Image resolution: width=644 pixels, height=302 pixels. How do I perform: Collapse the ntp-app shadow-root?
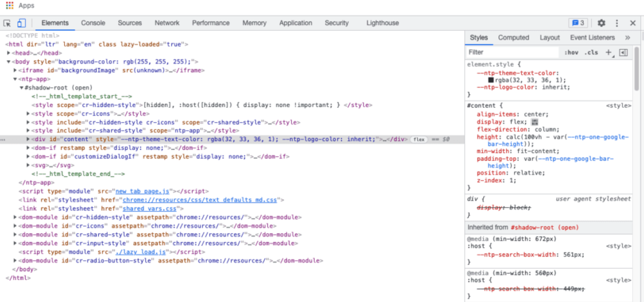coord(21,87)
